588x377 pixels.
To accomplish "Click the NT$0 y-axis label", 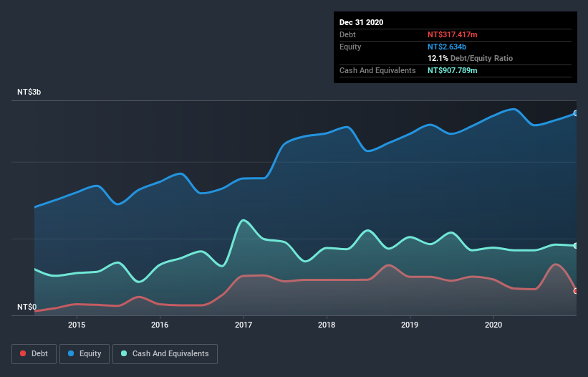I will [27, 307].
